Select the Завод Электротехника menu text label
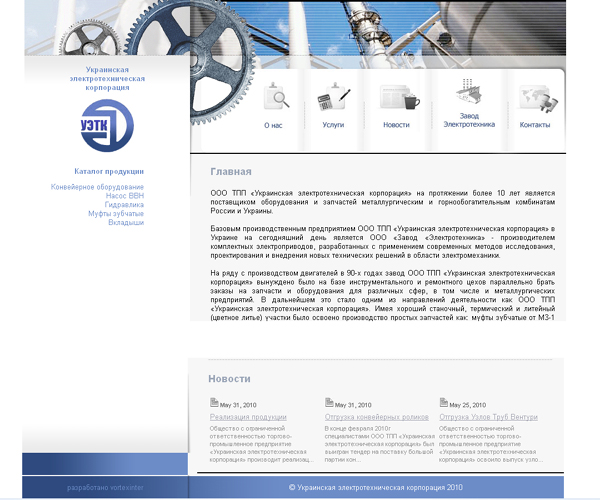Viewport: 600px width, 500px height. point(469,121)
